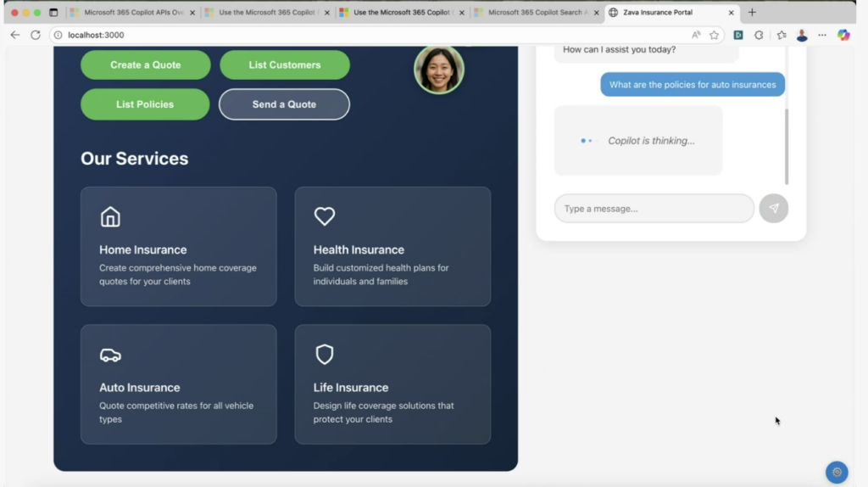The width and height of the screenshot is (868, 487).
Task: Switch to third Use the Microsoft 365 Copilot tab
Action: coord(402,12)
